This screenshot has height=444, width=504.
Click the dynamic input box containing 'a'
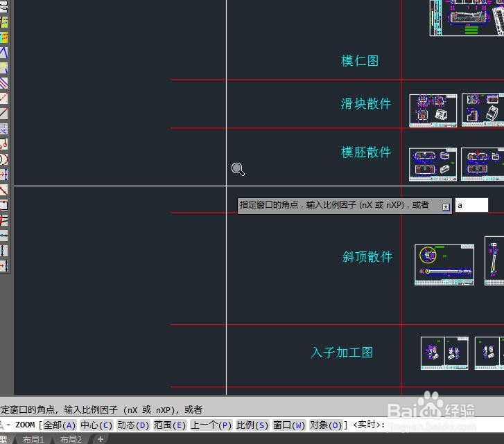point(471,205)
